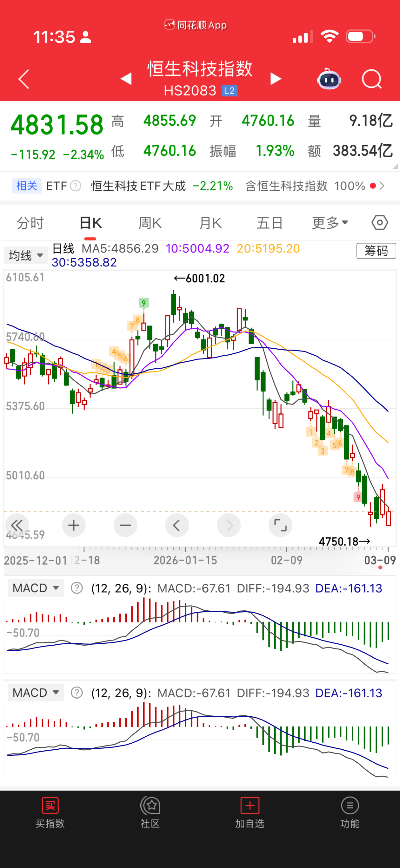
Task: Switch to previous index with left triangle
Action: click(126, 78)
